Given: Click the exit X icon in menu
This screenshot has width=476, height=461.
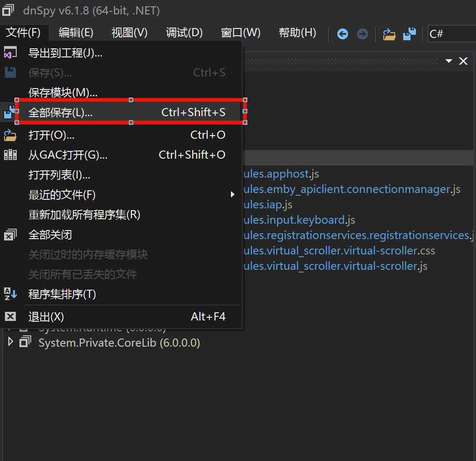Looking at the screenshot, I should 10,317.
